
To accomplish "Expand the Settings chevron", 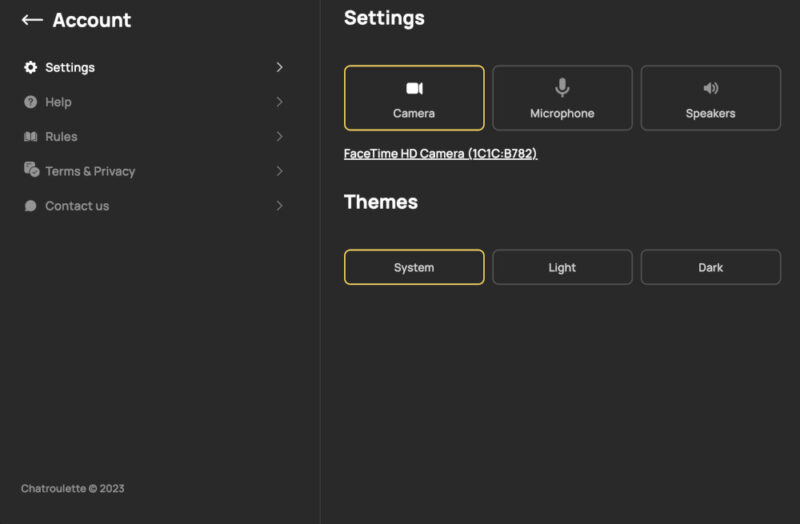I will [279, 67].
